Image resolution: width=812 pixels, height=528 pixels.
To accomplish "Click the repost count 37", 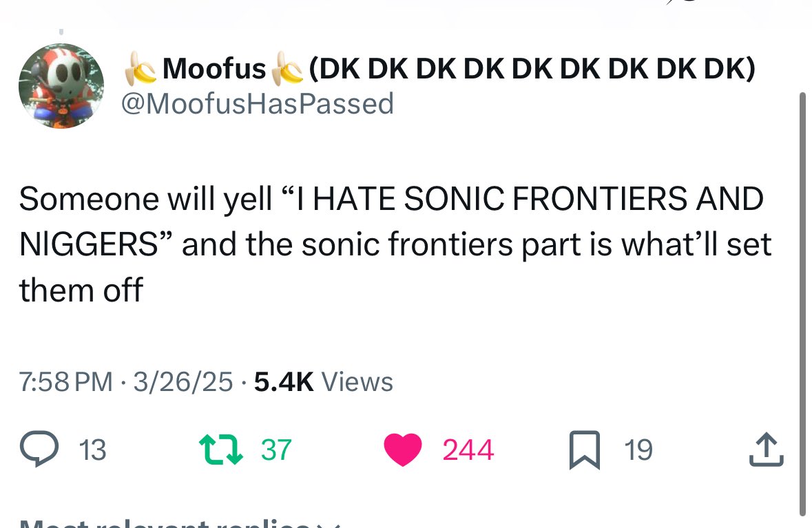I will [x=277, y=450].
